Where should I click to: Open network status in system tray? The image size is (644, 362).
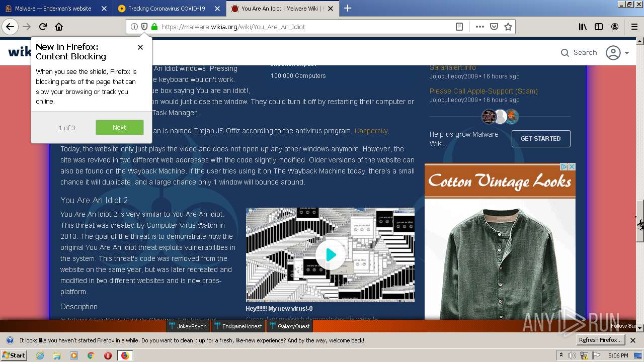(584, 356)
